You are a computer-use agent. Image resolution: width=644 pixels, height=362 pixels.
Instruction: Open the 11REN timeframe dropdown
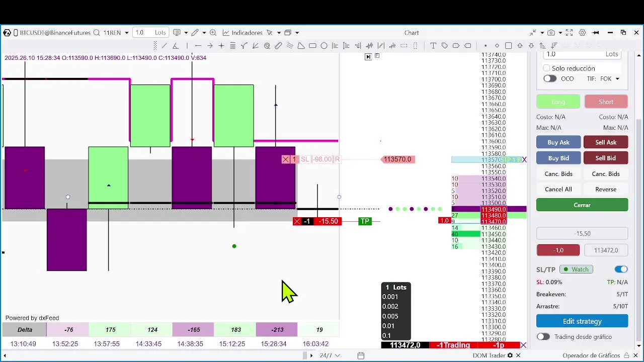[127, 33]
